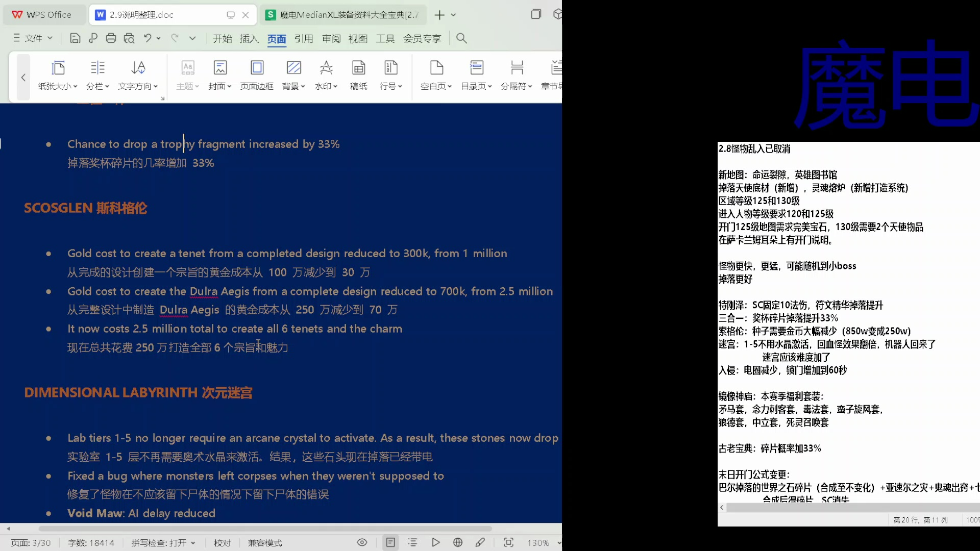This screenshot has width=980, height=551.
Task: Click the 兼容模式 compatibility mode label
Action: click(265, 543)
